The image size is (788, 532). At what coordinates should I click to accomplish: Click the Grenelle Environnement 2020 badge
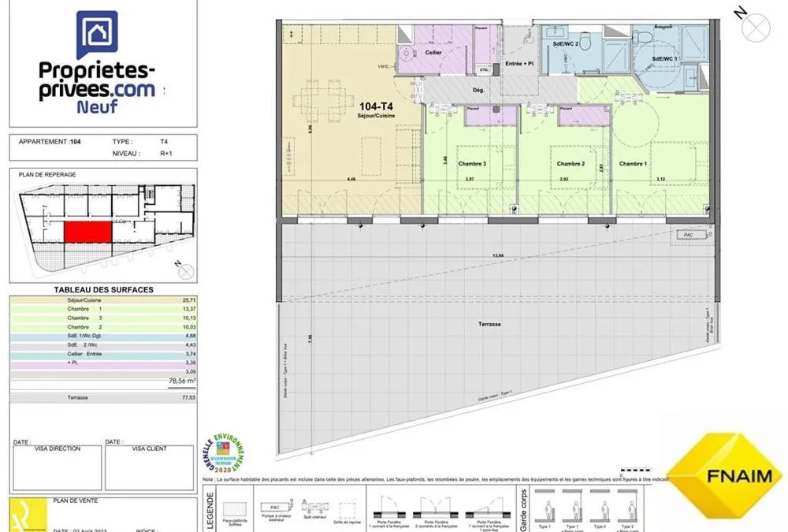pos(224,453)
